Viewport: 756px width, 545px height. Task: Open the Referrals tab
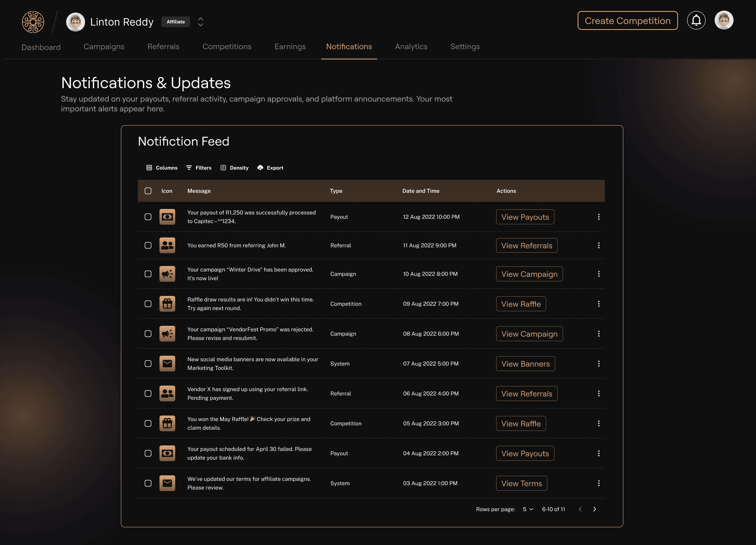click(163, 46)
